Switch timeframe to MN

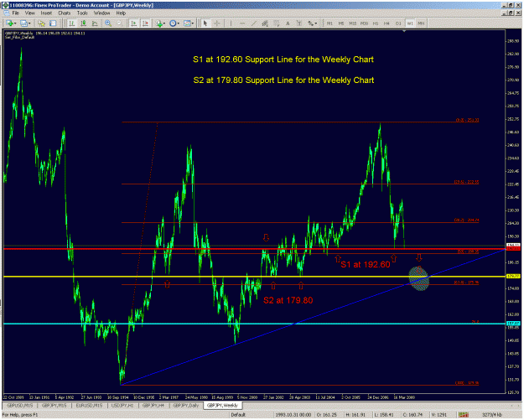[421, 23]
